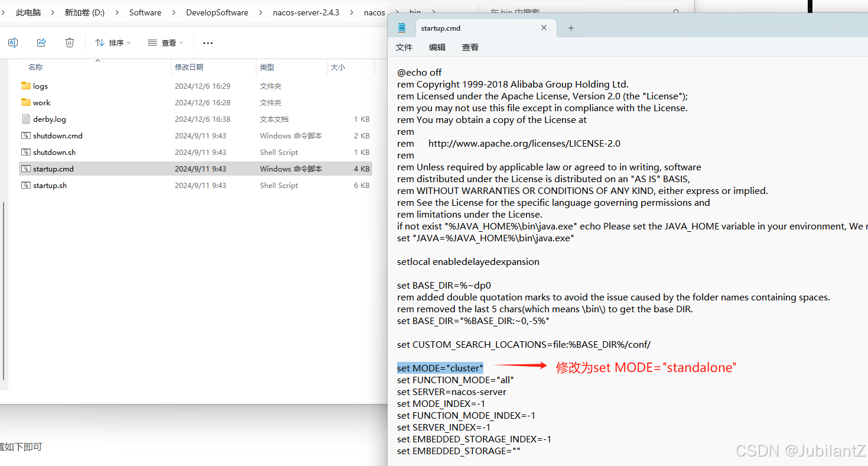This screenshot has height=466, width=868.
Task: Click the share icon in Explorer toolbar
Action: tap(41, 42)
